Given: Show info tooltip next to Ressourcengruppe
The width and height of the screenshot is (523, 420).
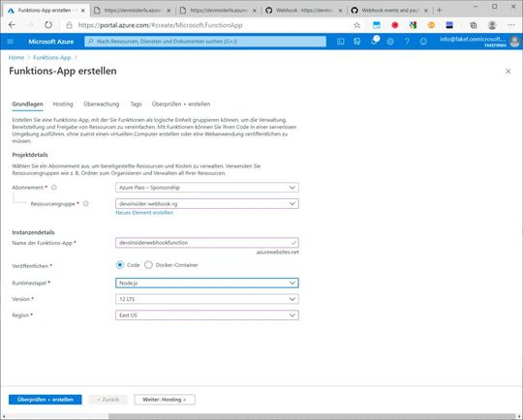Looking at the screenshot, I should point(86,203).
